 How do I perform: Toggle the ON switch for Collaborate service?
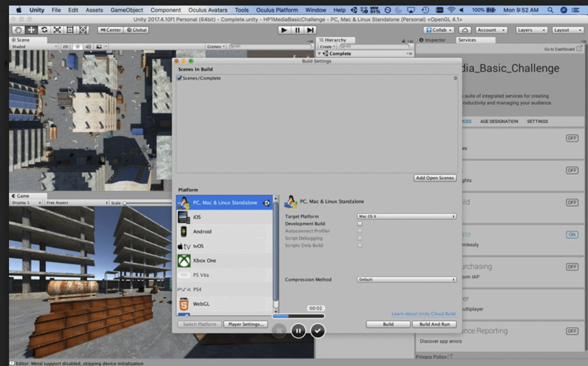pyautogui.click(x=572, y=235)
